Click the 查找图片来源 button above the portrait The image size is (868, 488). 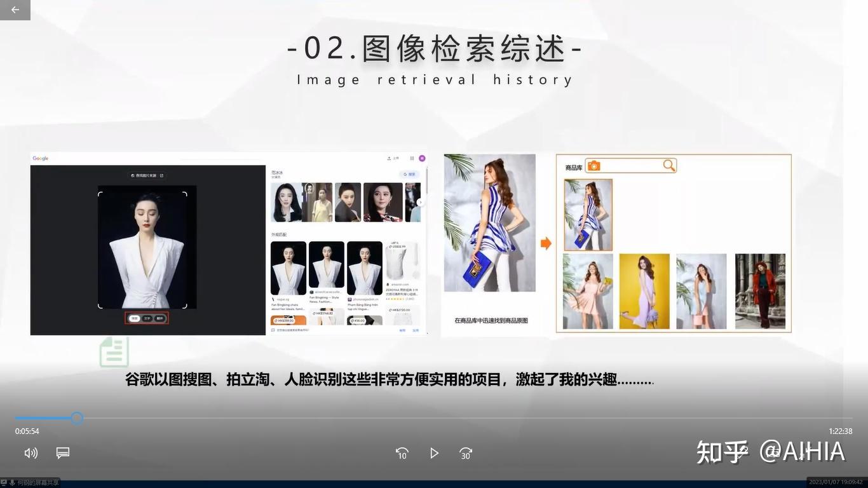click(147, 175)
